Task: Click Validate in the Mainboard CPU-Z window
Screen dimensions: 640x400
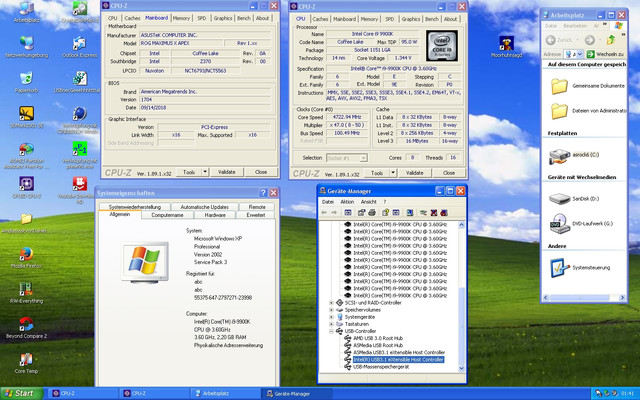Action: click(227, 172)
